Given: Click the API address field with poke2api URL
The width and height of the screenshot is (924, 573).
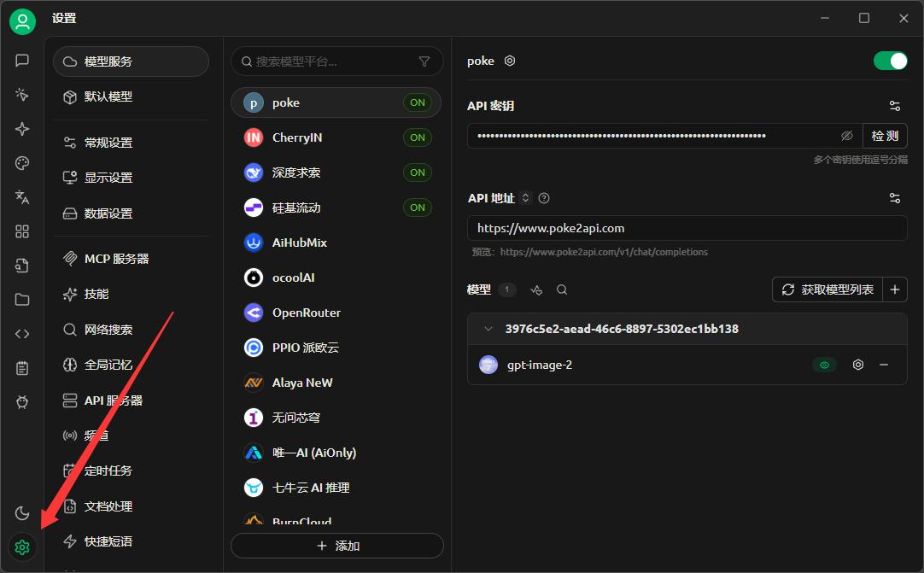Looking at the screenshot, I should 687,228.
